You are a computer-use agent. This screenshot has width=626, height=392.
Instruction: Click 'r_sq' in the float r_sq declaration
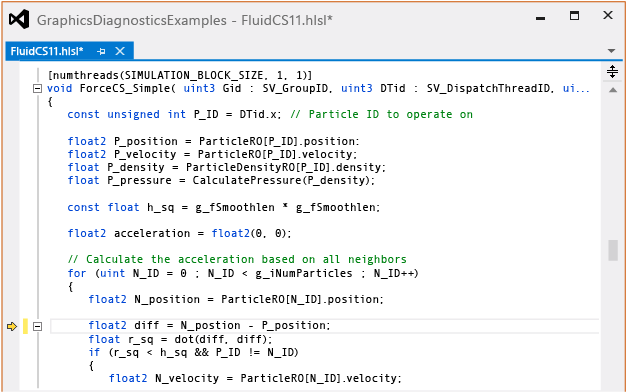tap(141, 339)
